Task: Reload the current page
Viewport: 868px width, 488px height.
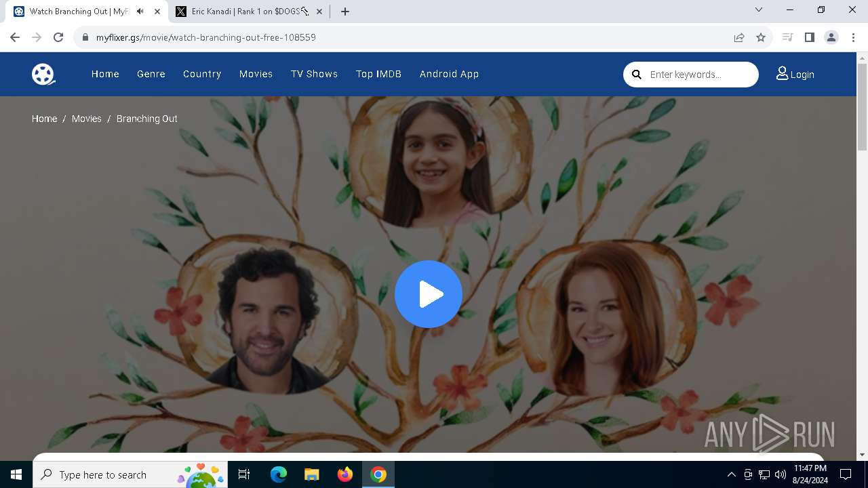Action: coord(58,37)
